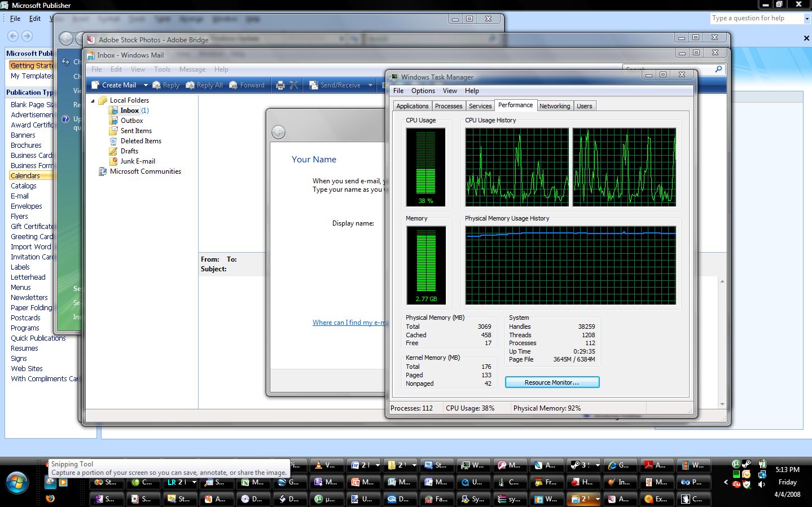Collapse the Local Folders tree node
The image size is (812, 507).
[93, 101]
